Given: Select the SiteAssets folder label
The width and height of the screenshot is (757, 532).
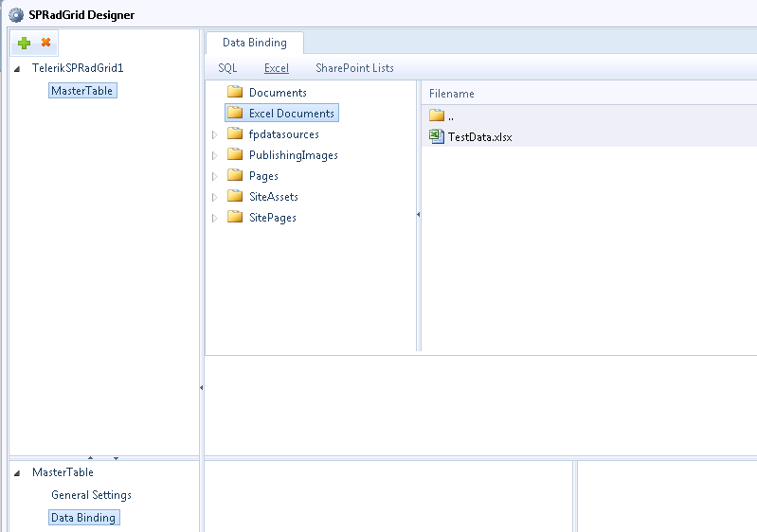Looking at the screenshot, I should pyautogui.click(x=273, y=197).
